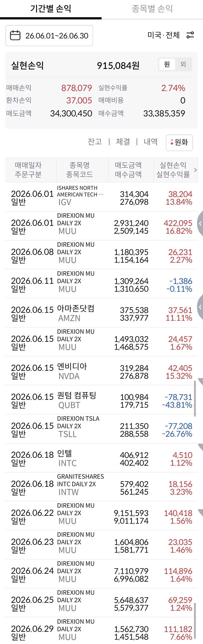The image size is (203, 644).
Task: Select the 기간별 손익 tab
Action: click(51, 9)
